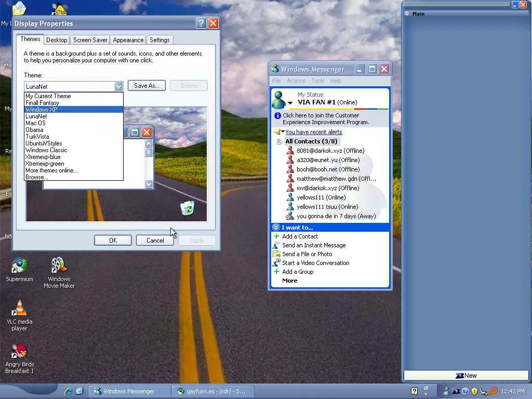Select Windows Classic from theme list
532x399 pixels.
click(74, 150)
